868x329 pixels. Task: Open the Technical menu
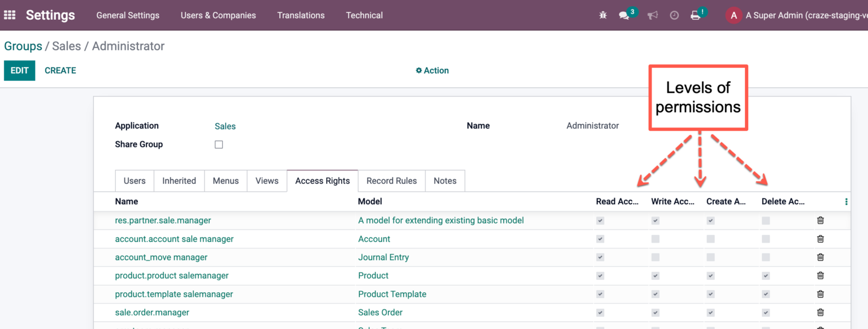364,15
